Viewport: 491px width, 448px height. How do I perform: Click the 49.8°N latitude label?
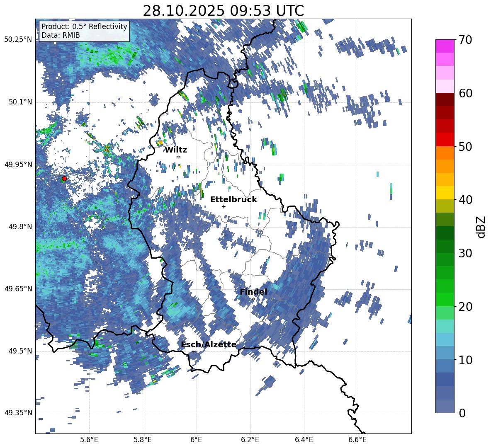coord(20,227)
